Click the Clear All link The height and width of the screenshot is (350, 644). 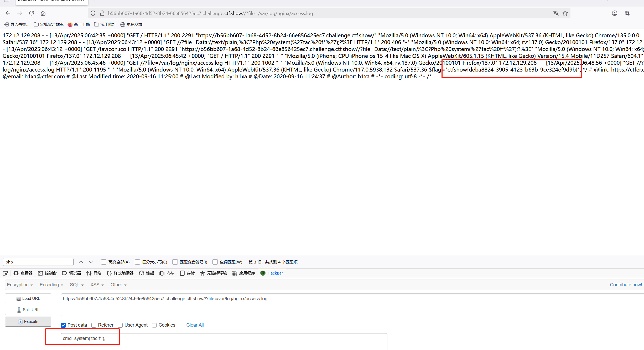(x=195, y=325)
